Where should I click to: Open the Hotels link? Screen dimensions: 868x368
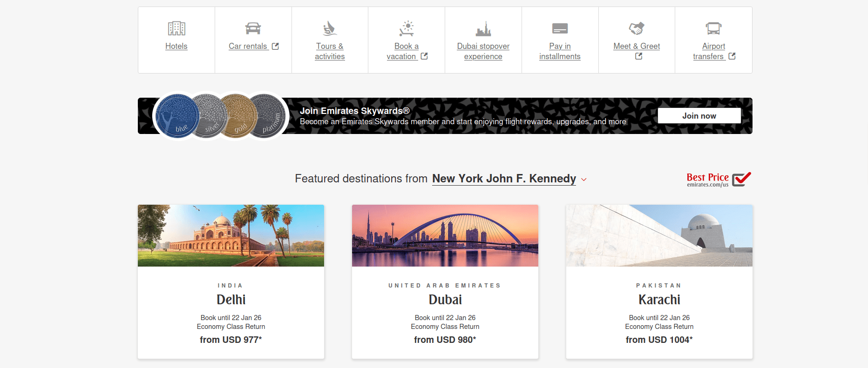tap(176, 46)
